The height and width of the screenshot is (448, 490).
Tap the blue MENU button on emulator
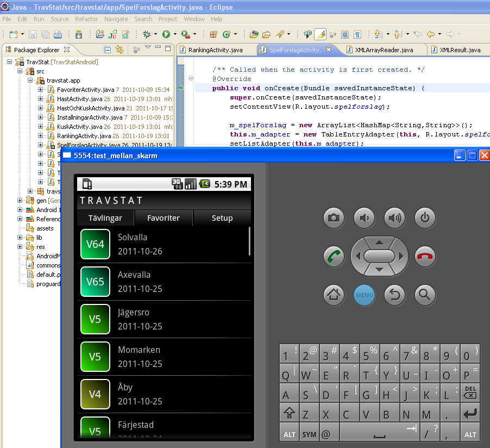365,295
